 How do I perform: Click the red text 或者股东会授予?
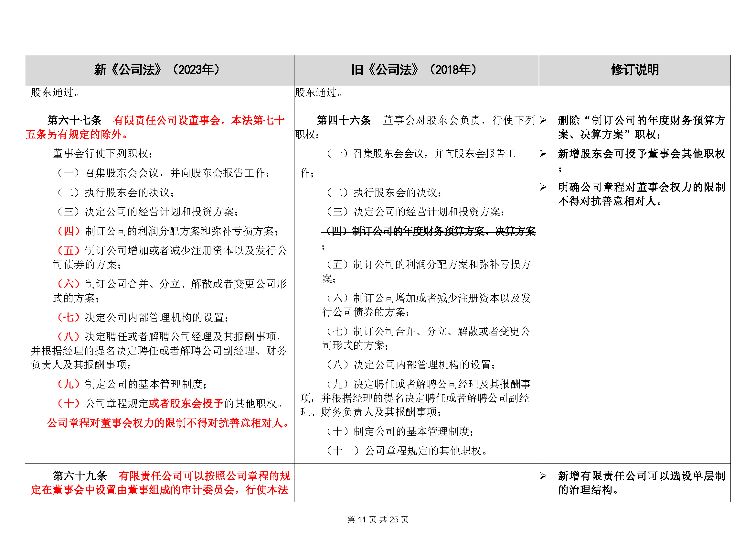[186, 404]
